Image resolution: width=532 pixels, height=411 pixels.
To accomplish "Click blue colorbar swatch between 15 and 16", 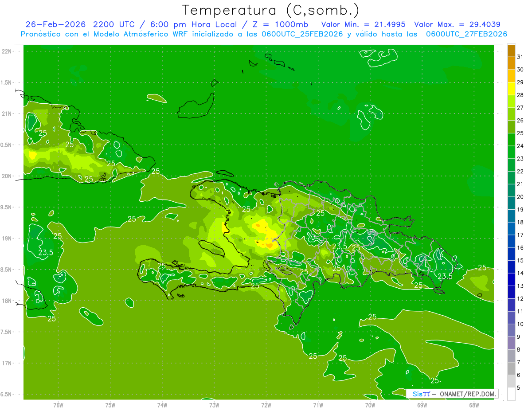I will 511,254.
